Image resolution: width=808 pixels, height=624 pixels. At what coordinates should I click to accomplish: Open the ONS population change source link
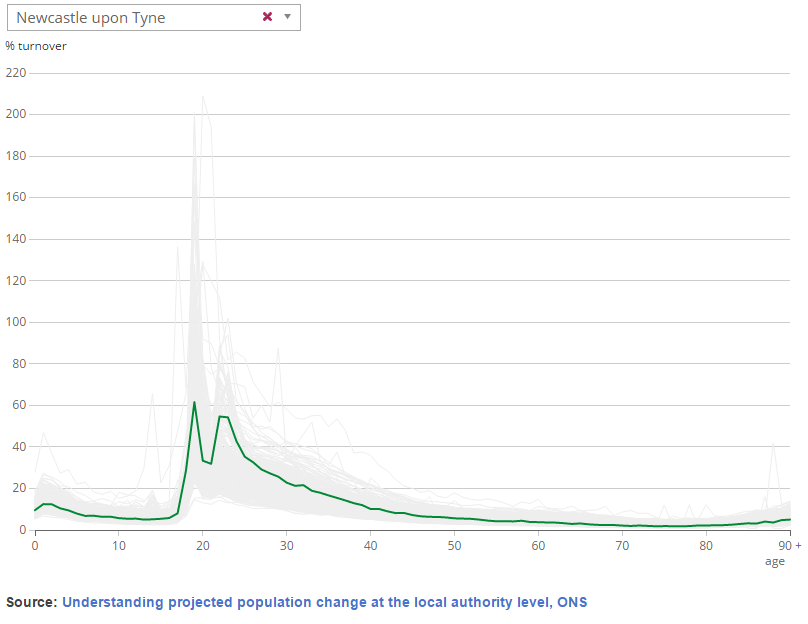[324, 602]
